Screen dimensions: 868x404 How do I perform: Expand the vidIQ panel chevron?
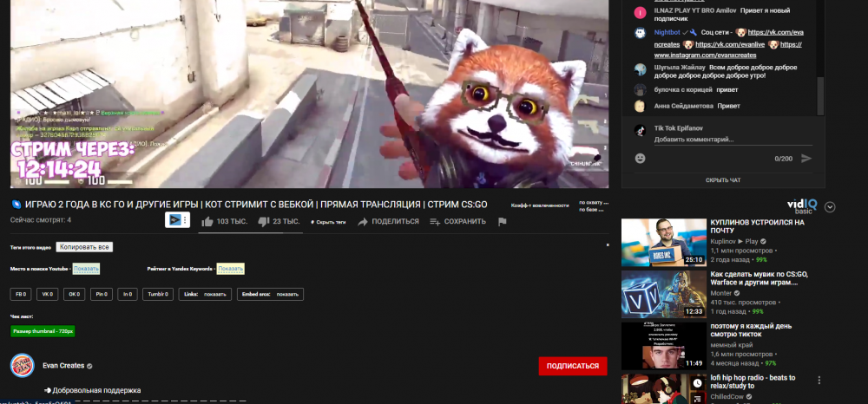pos(829,207)
